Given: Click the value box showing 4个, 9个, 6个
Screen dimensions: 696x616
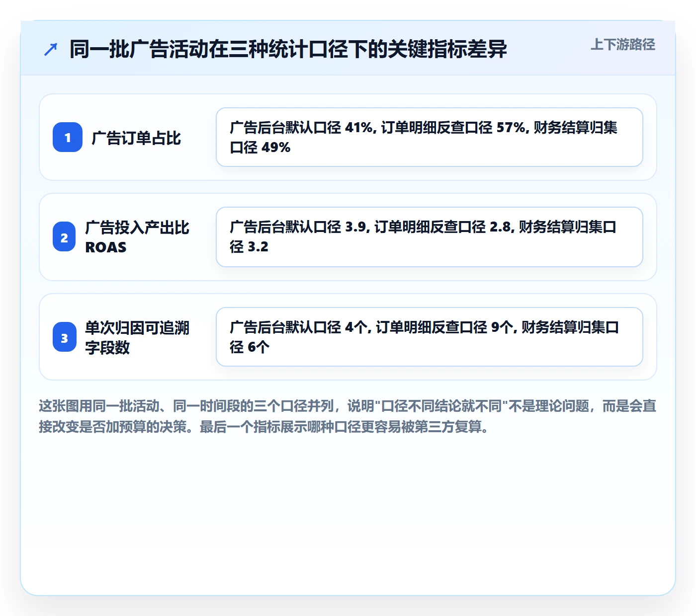Looking at the screenshot, I should tap(430, 337).
